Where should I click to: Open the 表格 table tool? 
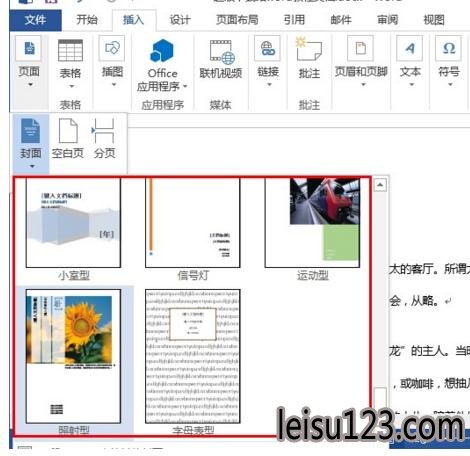(x=70, y=64)
